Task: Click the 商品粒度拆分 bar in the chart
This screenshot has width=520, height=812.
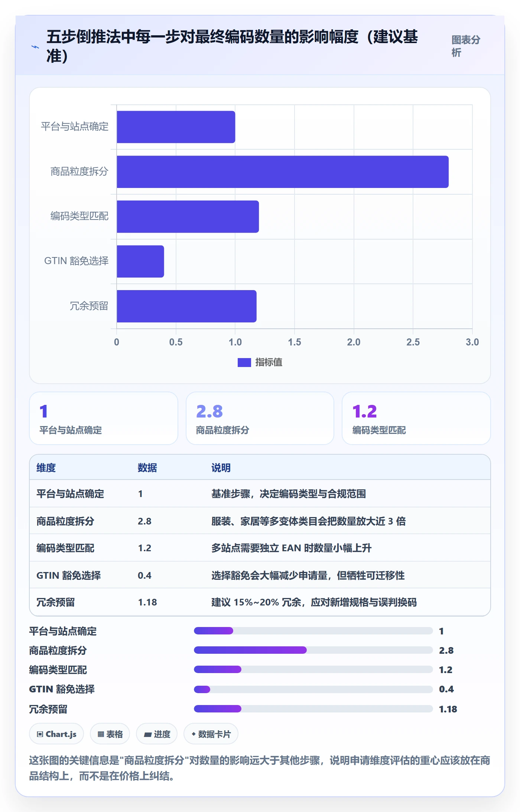Action: click(x=283, y=172)
